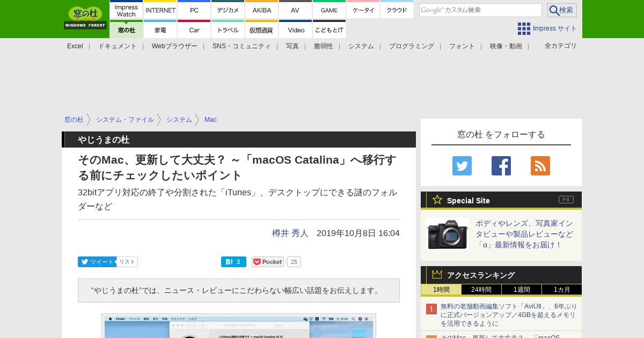Click the Pocket count 25 badge

[294, 262]
